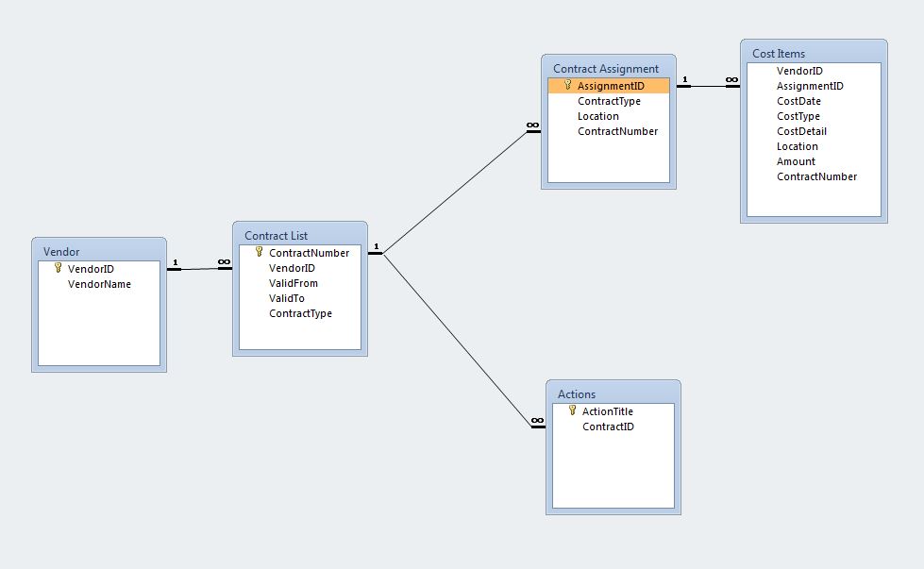Click ContractNumber field in Contract List

click(309, 253)
